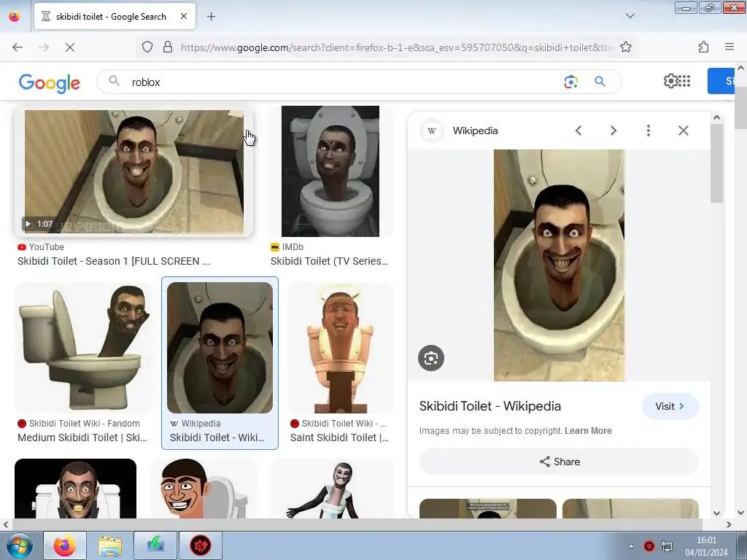Open the Saint Skibidi Toilet image result

(x=340, y=348)
